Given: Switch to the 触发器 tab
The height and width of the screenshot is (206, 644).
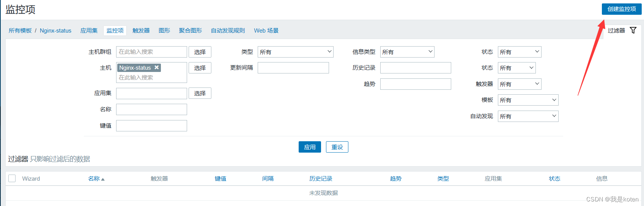Looking at the screenshot, I should pyautogui.click(x=141, y=31).
